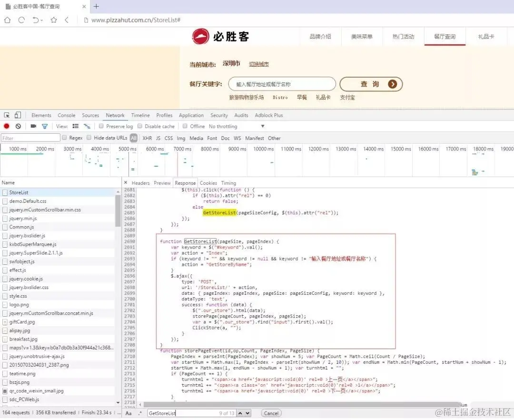Switch to list view icon
The image size is (514, 420).
75,126
